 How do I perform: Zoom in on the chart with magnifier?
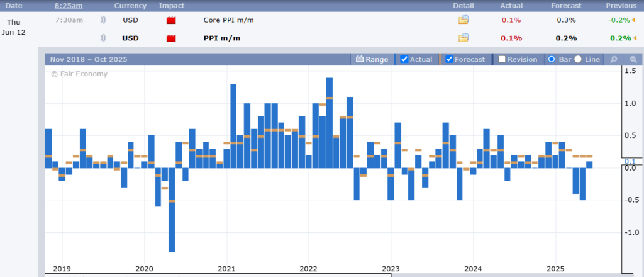coord(614,59)
